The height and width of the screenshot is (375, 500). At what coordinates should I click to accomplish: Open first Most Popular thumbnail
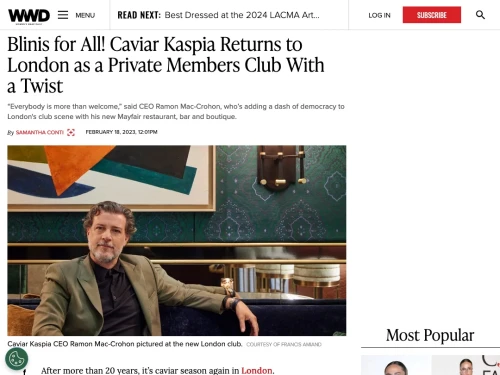pyautogui.click(x=395, y=365)
